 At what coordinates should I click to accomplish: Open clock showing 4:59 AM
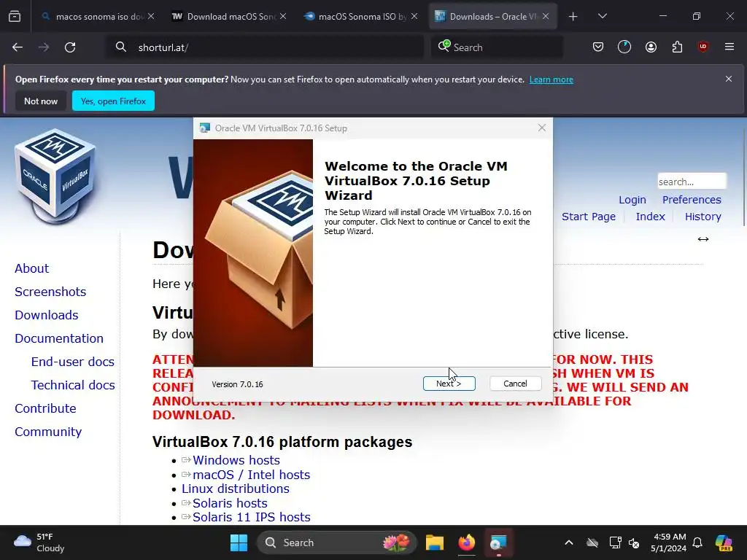coord(669,542)
